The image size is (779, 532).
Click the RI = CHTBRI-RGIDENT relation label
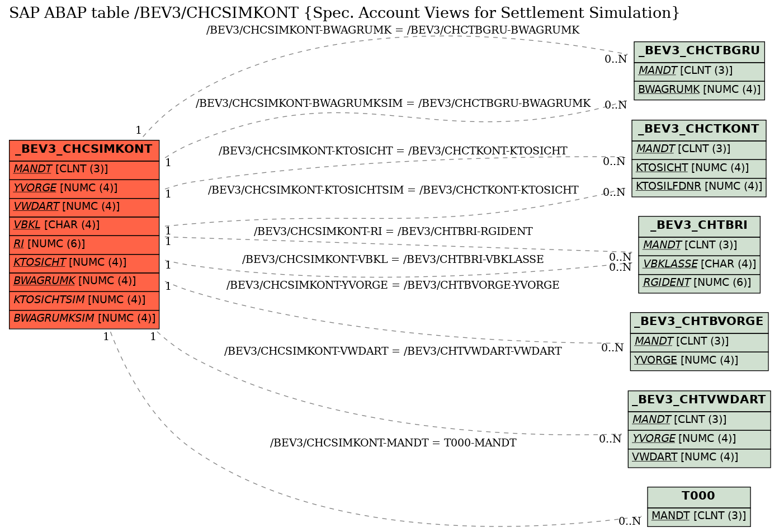coord(393,232)
